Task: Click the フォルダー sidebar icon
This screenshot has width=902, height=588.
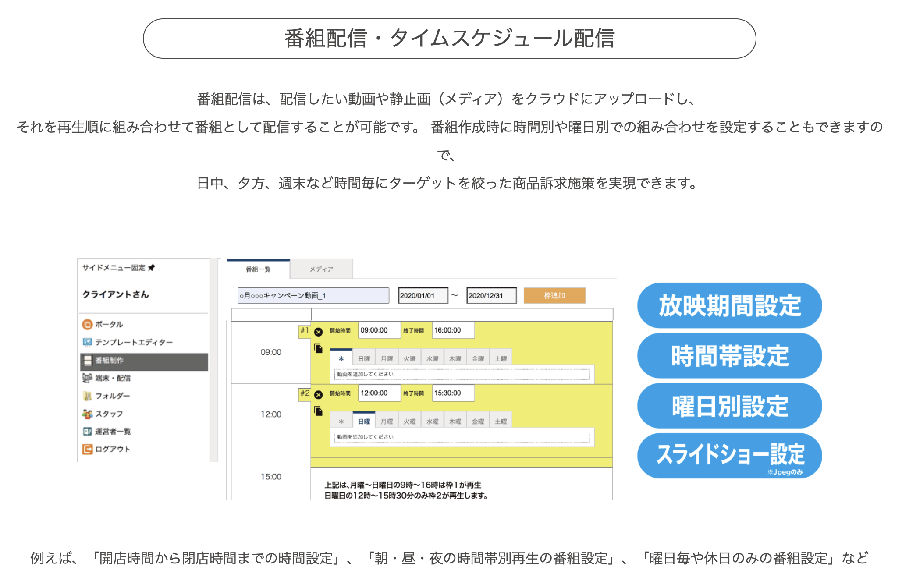Action: click(x=87, y=396)
